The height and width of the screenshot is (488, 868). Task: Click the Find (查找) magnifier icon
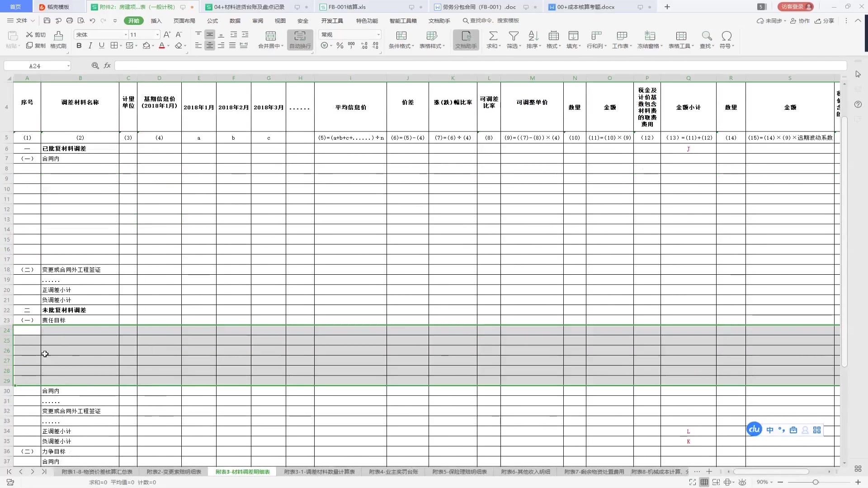coord(707,36)
